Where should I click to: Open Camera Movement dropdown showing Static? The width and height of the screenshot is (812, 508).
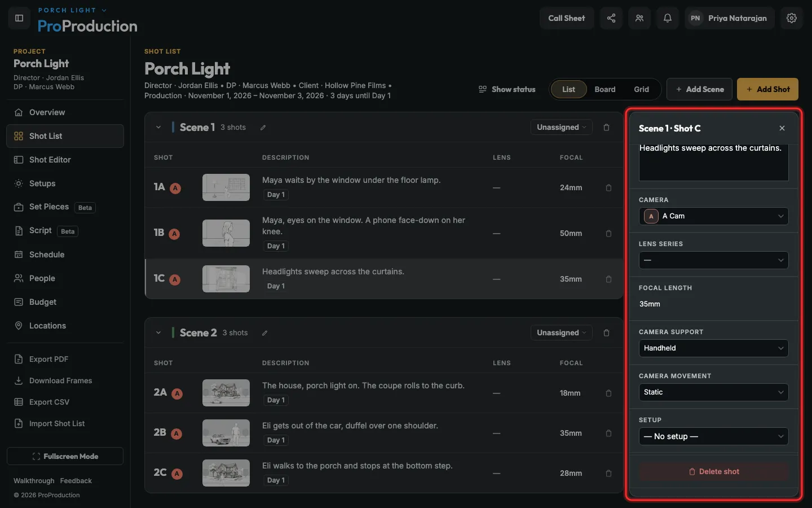713,392
